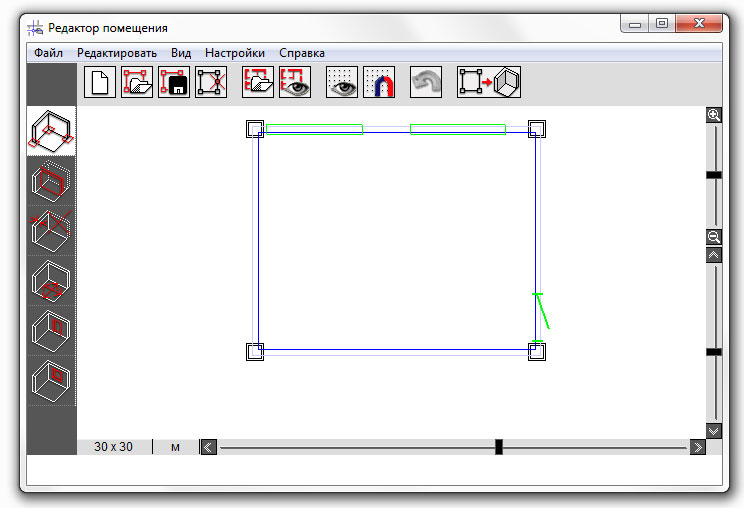Click the scroll right double-chevron button

(x=698, y=447)
